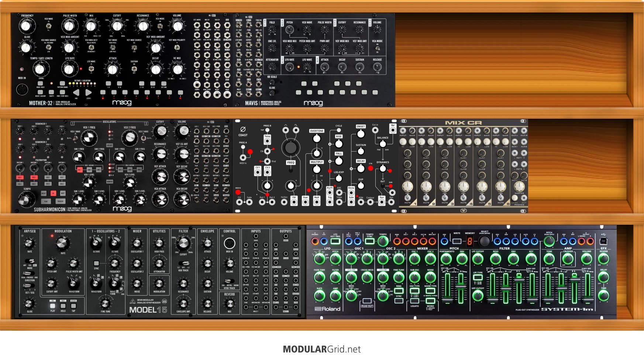The width and height of the screenshot is (644, 357).
Task: Click the Subharmonicon VCO 1 Freq knob
Action: pos(89,137)
